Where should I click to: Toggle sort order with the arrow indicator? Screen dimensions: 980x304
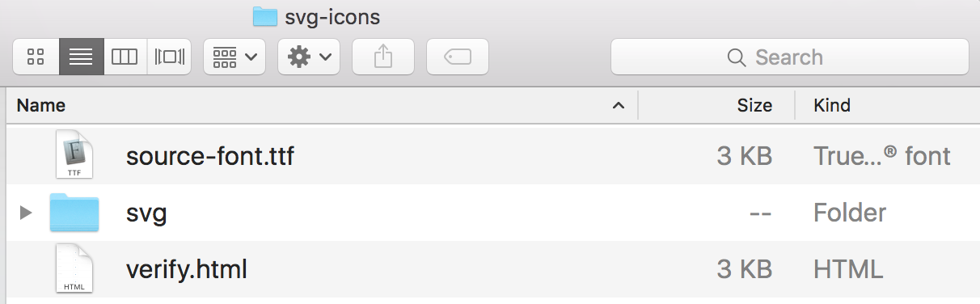(619, 105)
